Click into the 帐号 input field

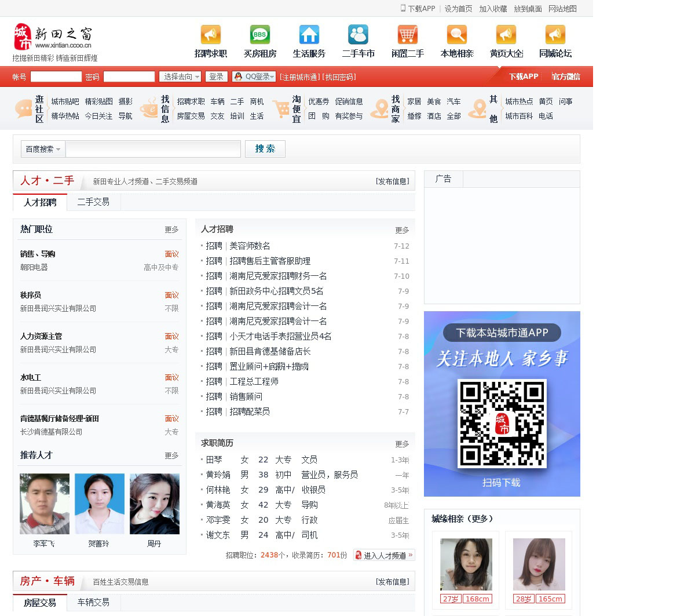(56, 76)
